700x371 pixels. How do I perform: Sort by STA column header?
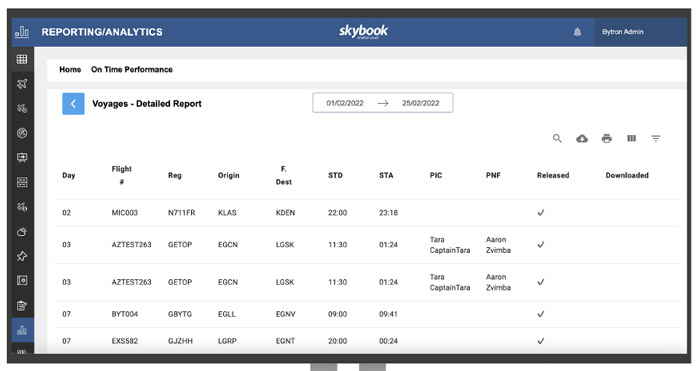tap(386, 175)
